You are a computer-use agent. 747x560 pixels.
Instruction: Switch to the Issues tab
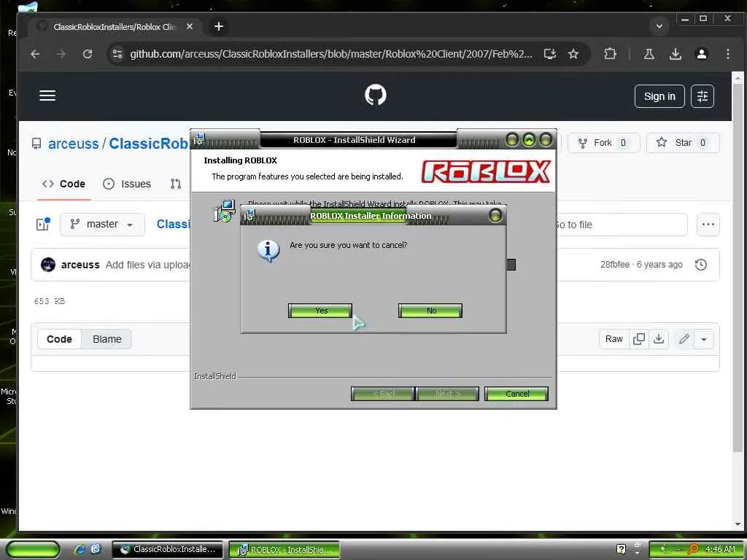[127, 184]
